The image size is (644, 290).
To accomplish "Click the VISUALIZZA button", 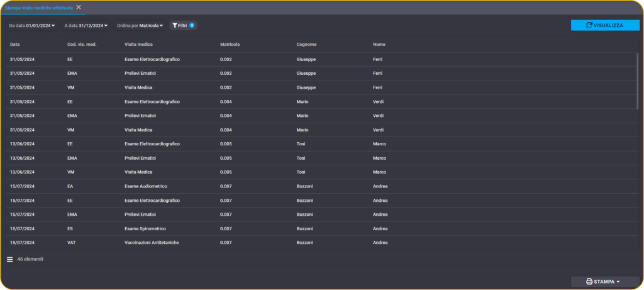I will click(x=605, y=25).
